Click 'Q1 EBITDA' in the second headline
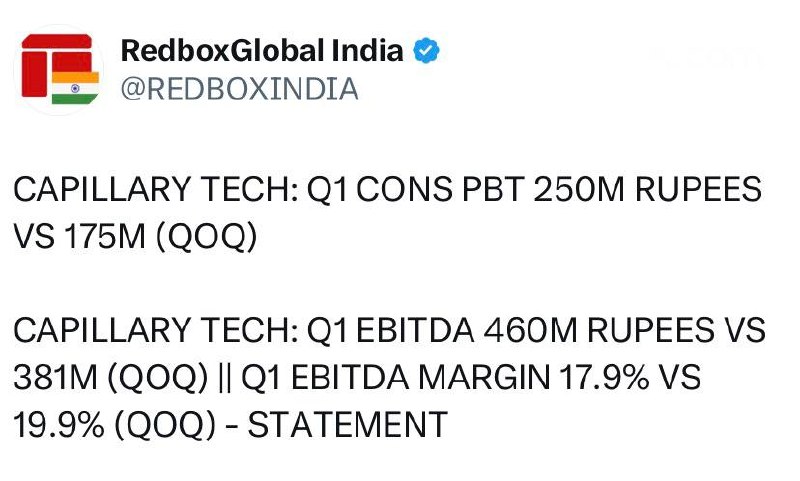This screenshot has height=481, width=800. (390, 330)
